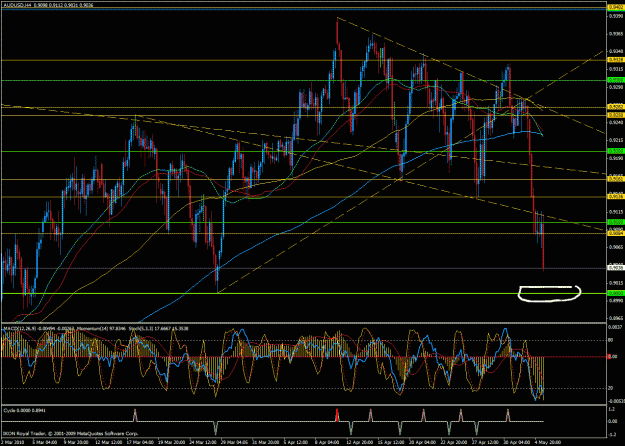Click the 20 level on oscillator scale
The height and width of the screenshot is (446, 625).
(x=610, y=388)
